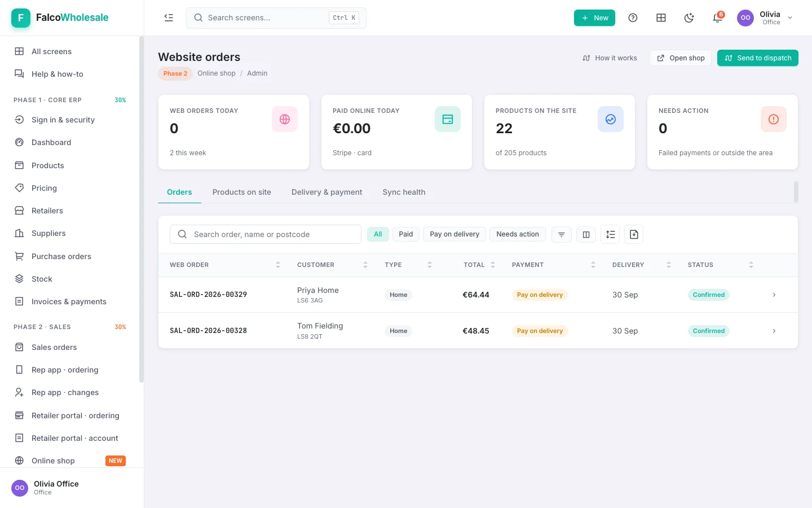812x508 pixels.
Task: Expand order SAL-ORD-2026-00329 row chevron
Action: point(774,295)
